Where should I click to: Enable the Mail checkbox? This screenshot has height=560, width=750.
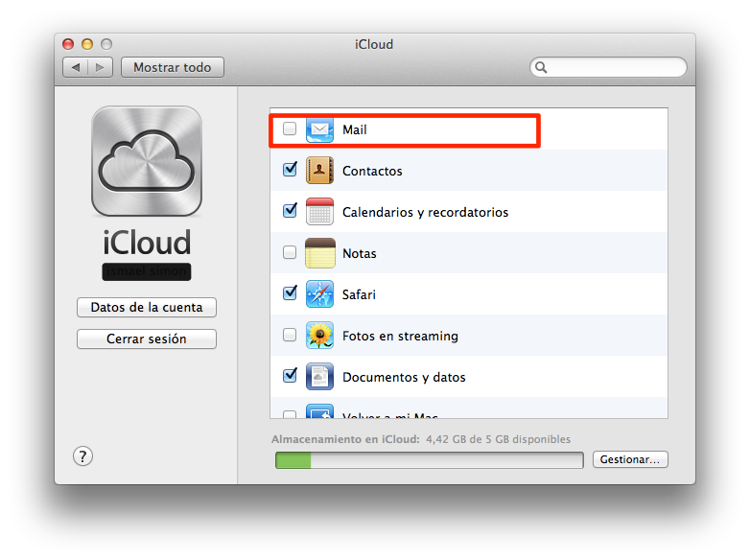290,128
